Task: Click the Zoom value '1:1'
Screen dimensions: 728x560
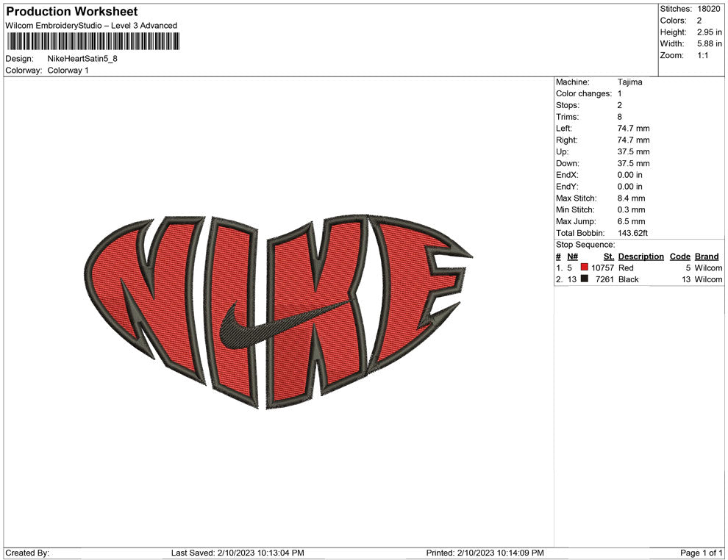Action: coord(702,55)
